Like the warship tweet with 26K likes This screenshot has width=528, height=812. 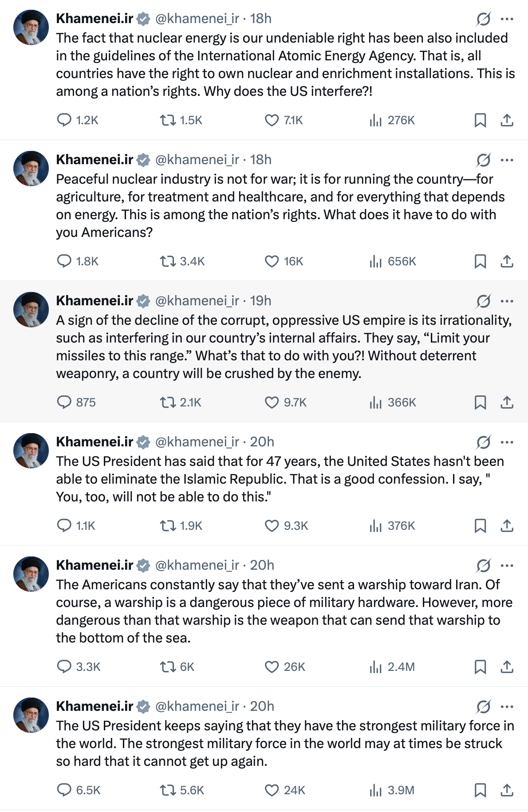pyautogui.click(x=272, y=666)
